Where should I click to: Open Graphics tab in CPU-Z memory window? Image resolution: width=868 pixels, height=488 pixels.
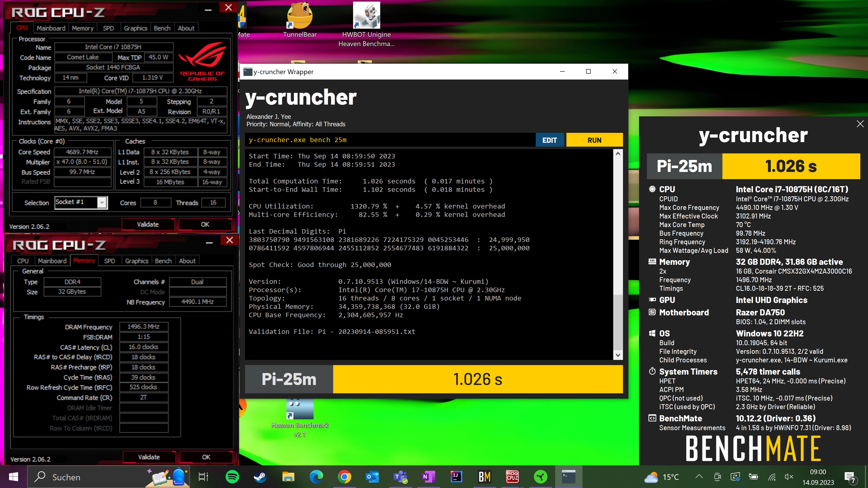tap(137, 261)
